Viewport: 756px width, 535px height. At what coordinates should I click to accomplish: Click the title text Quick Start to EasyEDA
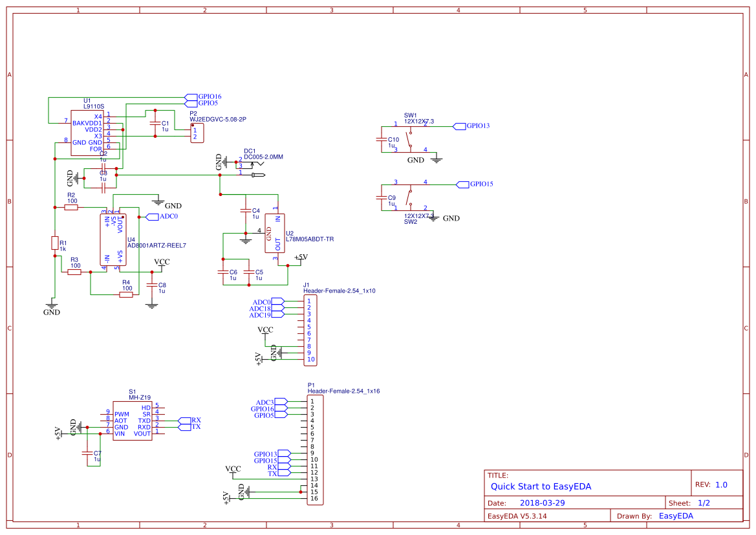click(x=542, y=486)
